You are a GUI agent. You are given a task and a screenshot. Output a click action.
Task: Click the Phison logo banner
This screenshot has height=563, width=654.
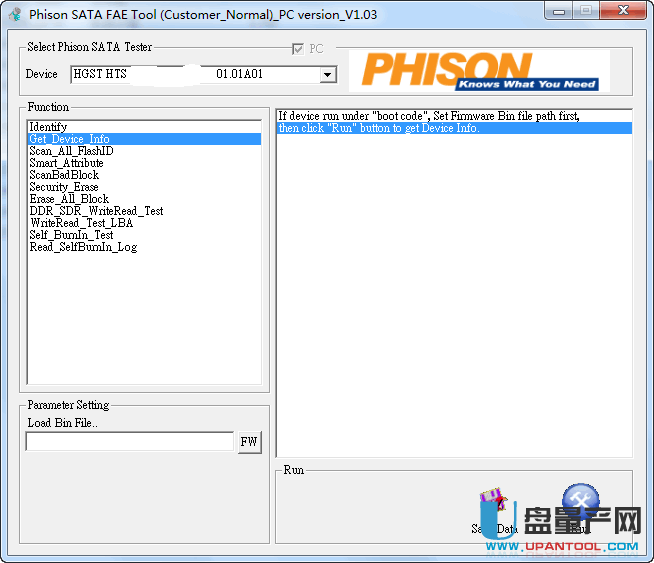pyautogui.click(x=485, y=70)
